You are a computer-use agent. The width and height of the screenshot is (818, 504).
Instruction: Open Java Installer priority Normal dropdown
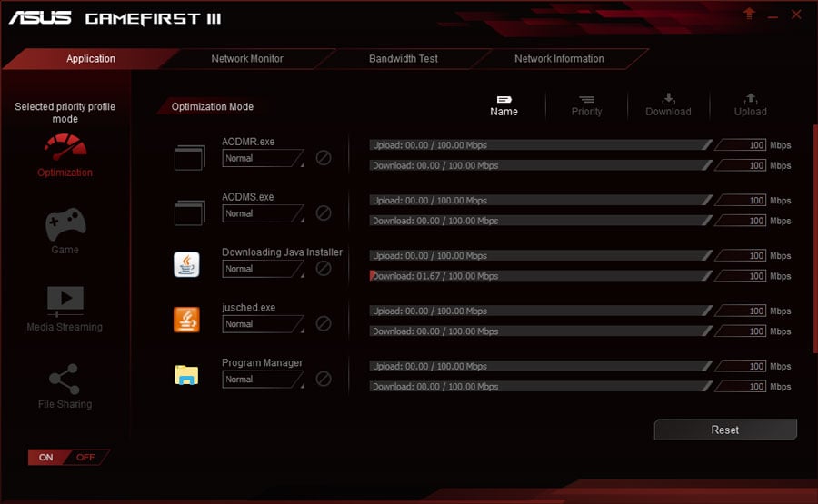pos(264,269)
